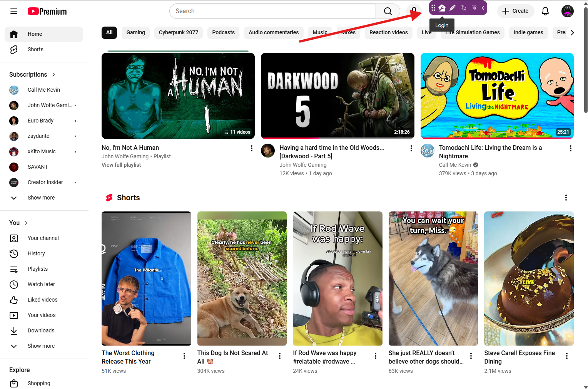Select the Podcasts chip
Viewport: 588px width, 389px height.
(x=224, y=32)
